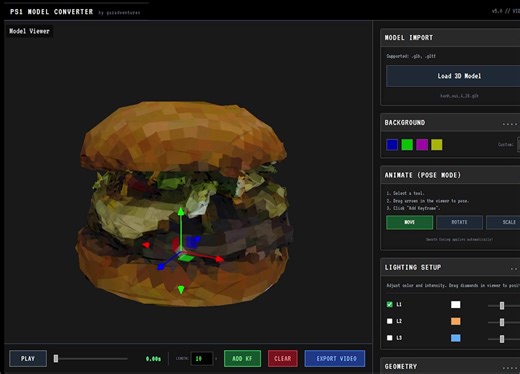Click the ANIMATE (POSE MODE) panel header
This screenshot has width=520, height=374.
tap(450, 175)
